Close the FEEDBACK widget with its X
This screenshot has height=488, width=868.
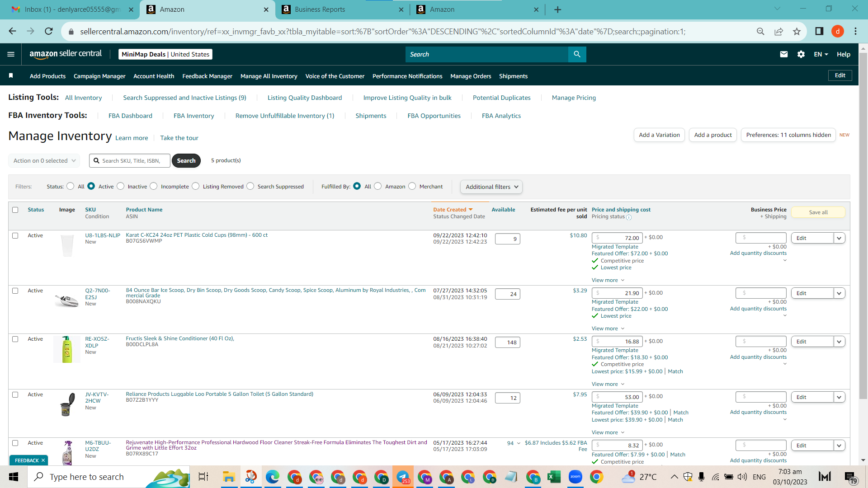coord(43,460)
